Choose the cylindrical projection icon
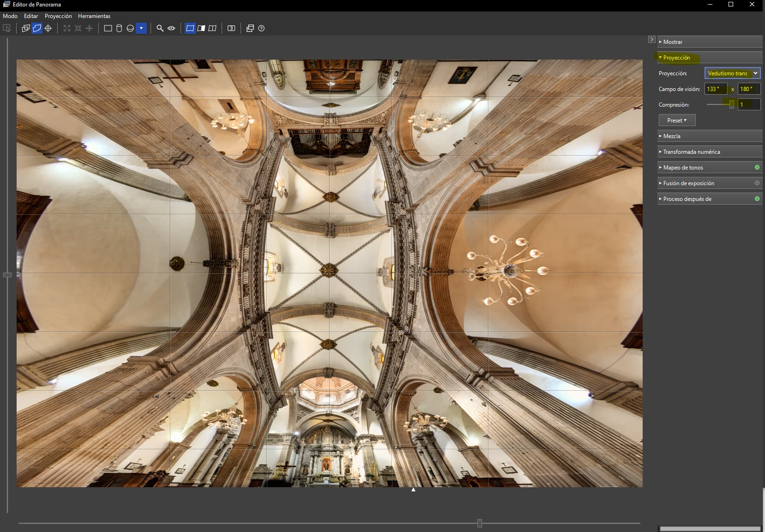 (x=119, y=28)
